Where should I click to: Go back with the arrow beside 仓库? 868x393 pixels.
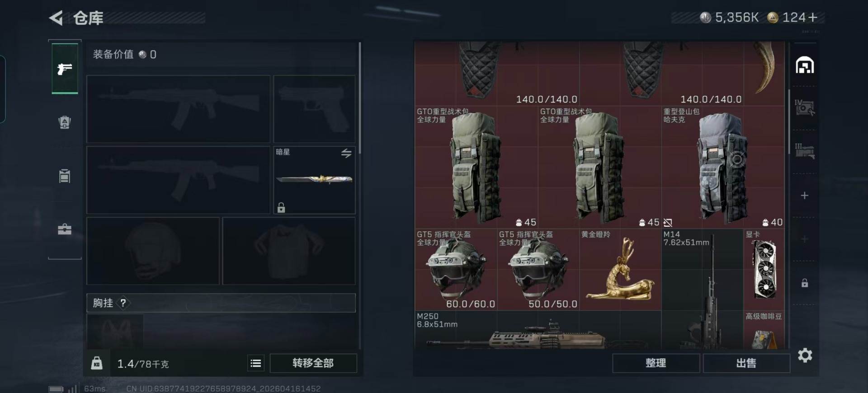(56, 18)
